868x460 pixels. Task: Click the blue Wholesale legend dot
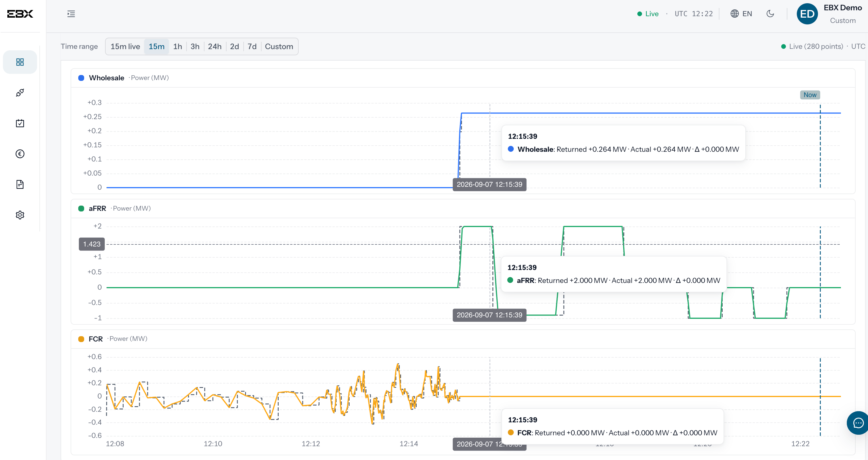pos(81,78)
